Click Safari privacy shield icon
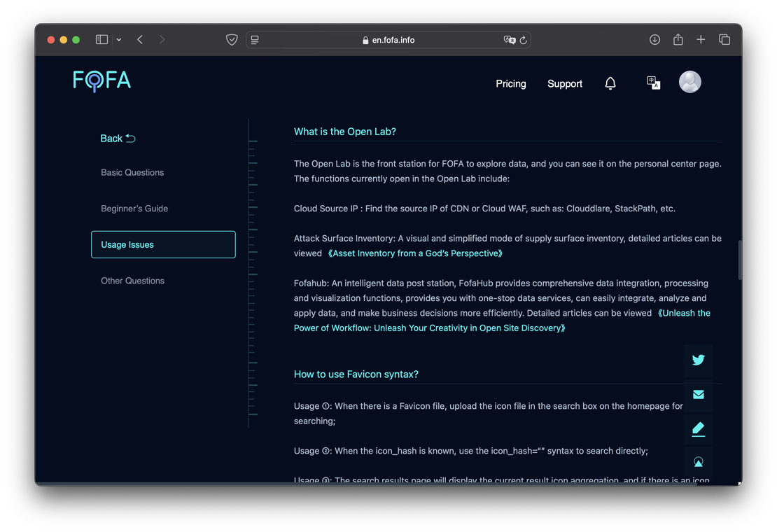The image size is (777, 532). [232, 40]
